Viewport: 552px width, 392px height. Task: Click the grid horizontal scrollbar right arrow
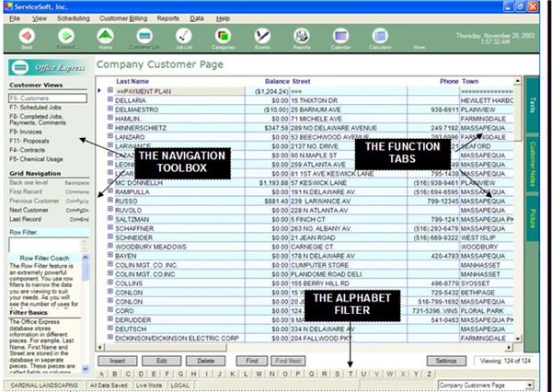tap(509, 348)
